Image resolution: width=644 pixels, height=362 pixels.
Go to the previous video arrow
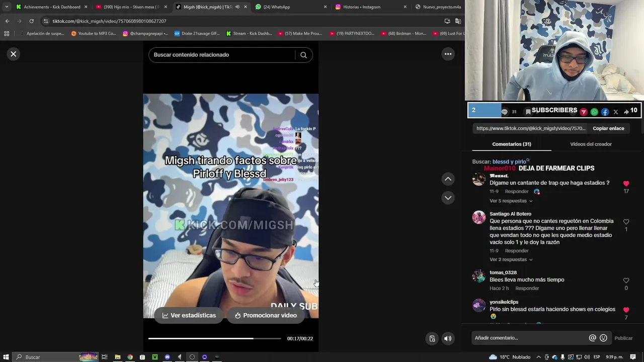[x=448, y=179]
